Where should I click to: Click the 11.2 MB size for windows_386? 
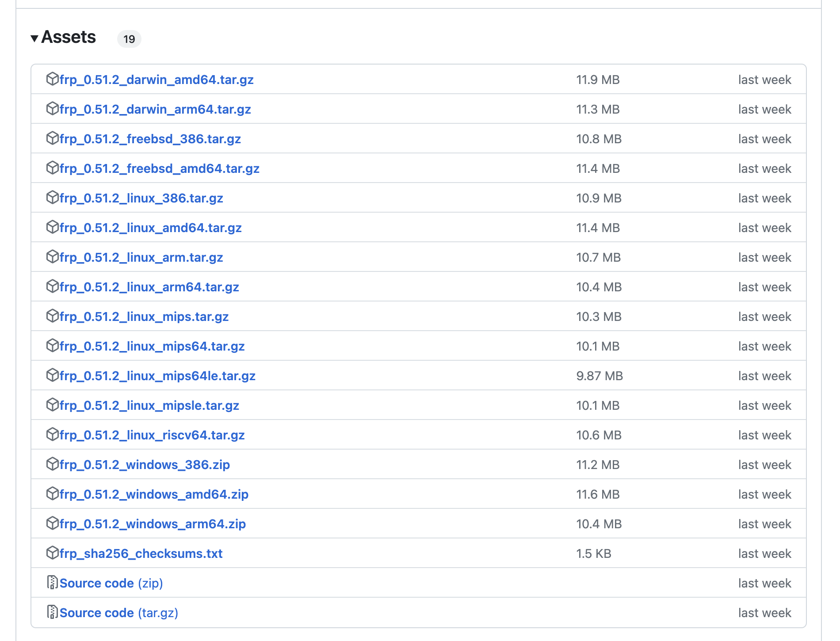(x=598, y=465)
